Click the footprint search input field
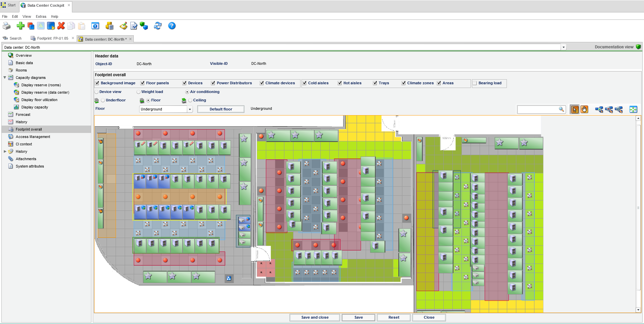Image resolution: width=644 pixels, height=324 pixels. coord(538,109)
